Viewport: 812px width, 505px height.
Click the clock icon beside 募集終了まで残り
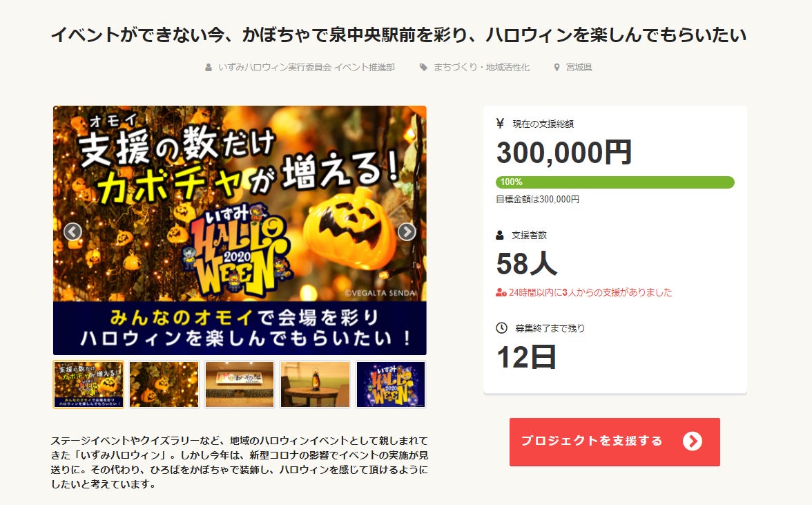(501, 328)
